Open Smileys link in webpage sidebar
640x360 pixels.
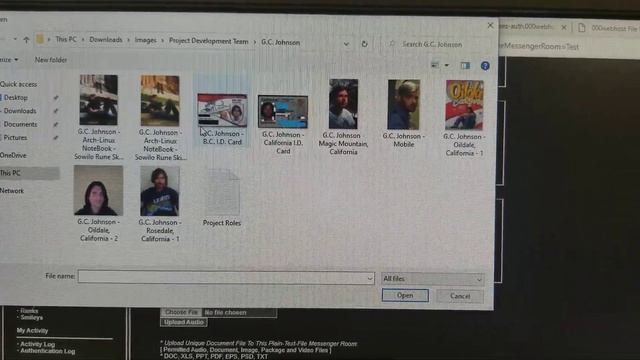pyautogui.click(x=31, y=317)
